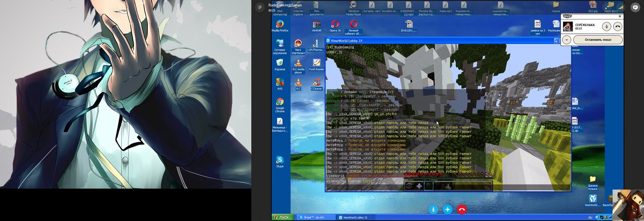Open the пуск Start button
The image size is (644, 221).
281,217
